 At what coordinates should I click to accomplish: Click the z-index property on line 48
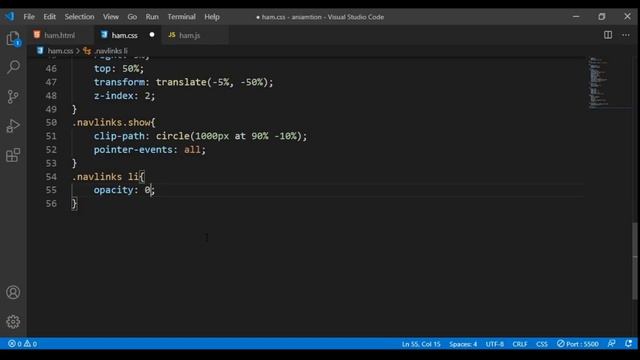coord(113,96)
